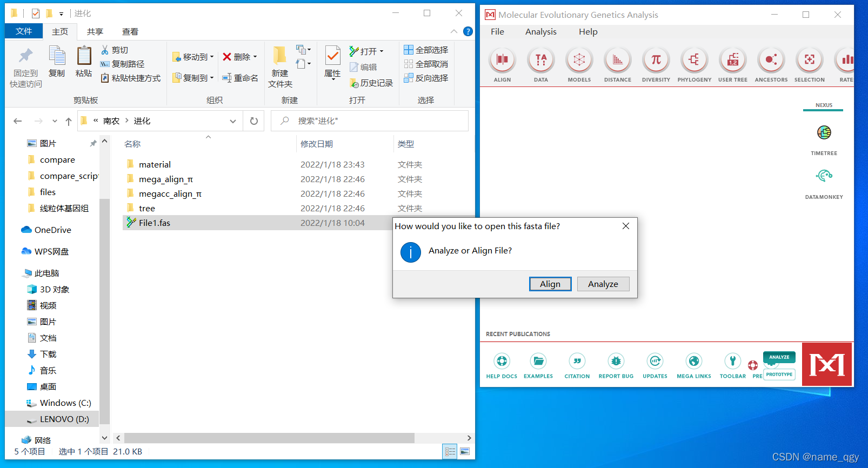Open the DIVERSITY pi icon
The width and height of the screenshot is (868, 468).
[x=656, y=60]
